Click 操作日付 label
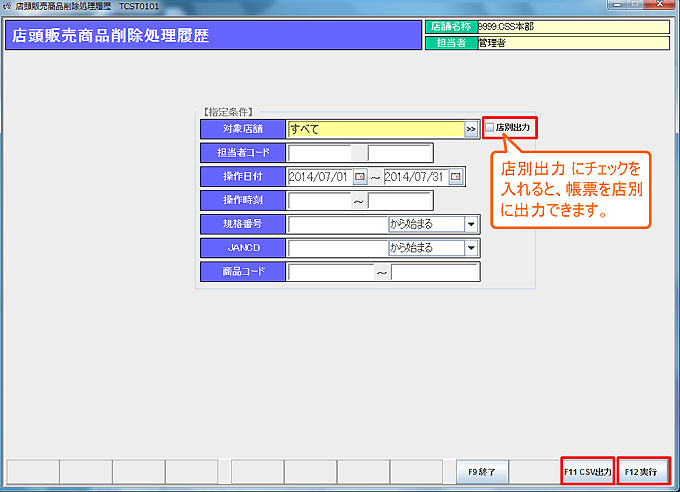680x492 pixels. 243,177
